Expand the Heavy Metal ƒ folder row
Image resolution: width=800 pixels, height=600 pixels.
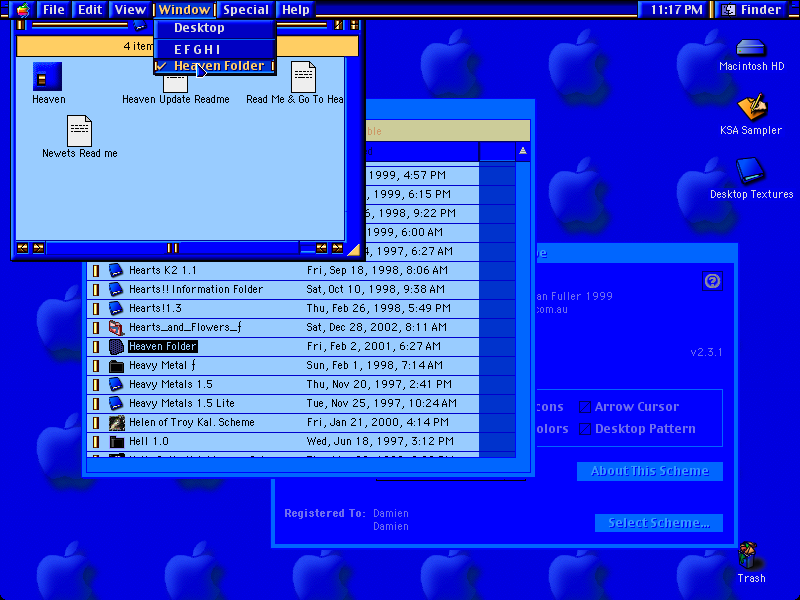tap(95, 365)
